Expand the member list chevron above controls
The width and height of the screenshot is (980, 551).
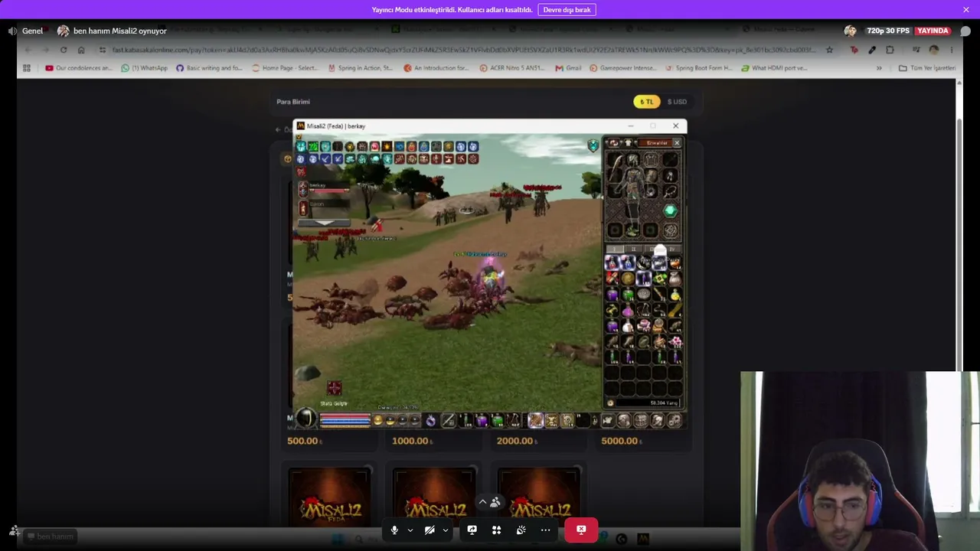tap(482, 502)
